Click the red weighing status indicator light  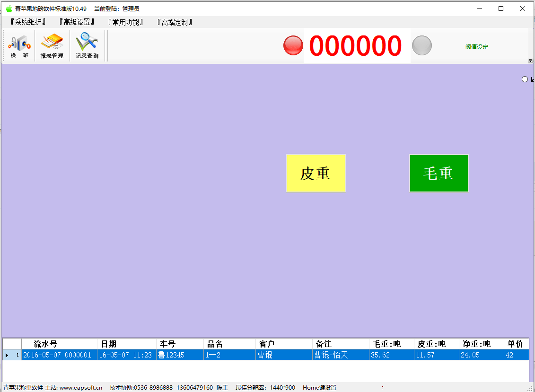pyautogui.click(x=293, y=45)
